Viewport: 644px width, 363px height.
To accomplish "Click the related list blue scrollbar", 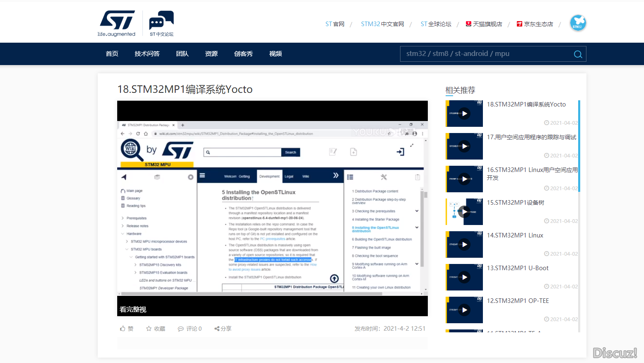I will click(x=579, y=146).
